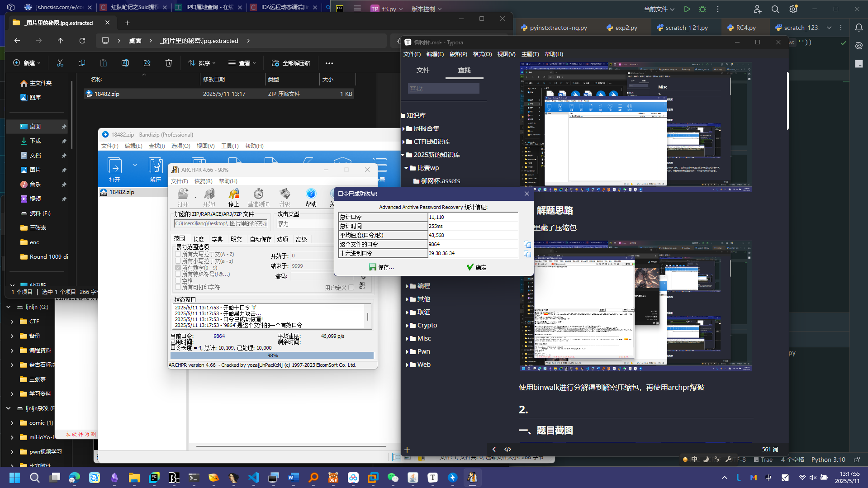
Task: Open the exp2.py editor tab in PyCharm
Action: 622,28
